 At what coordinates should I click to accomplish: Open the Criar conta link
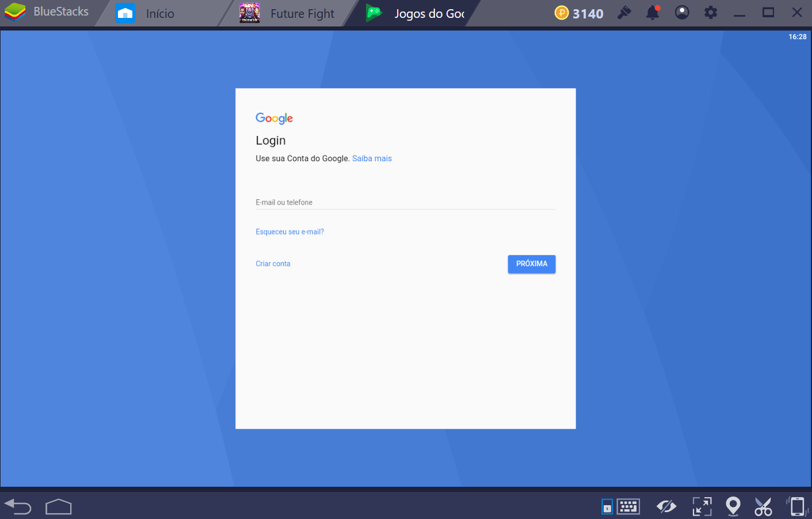point(273,264)
